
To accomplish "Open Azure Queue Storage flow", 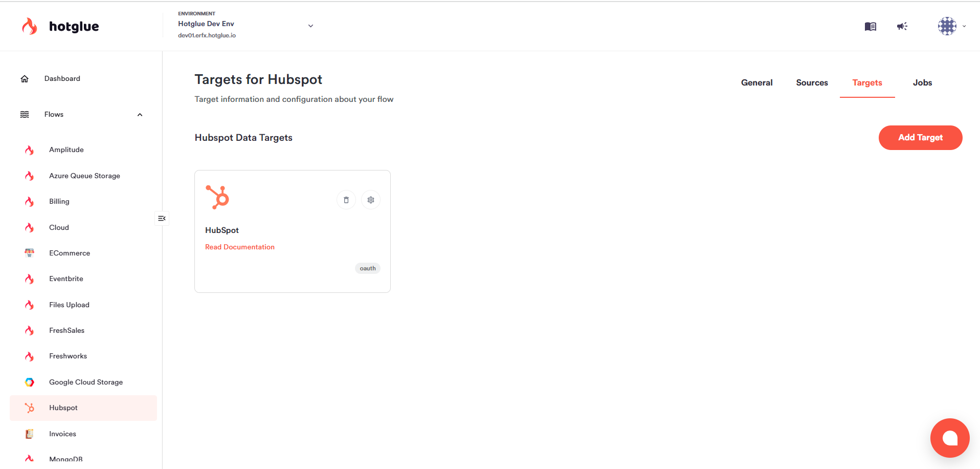I will 84,176.
